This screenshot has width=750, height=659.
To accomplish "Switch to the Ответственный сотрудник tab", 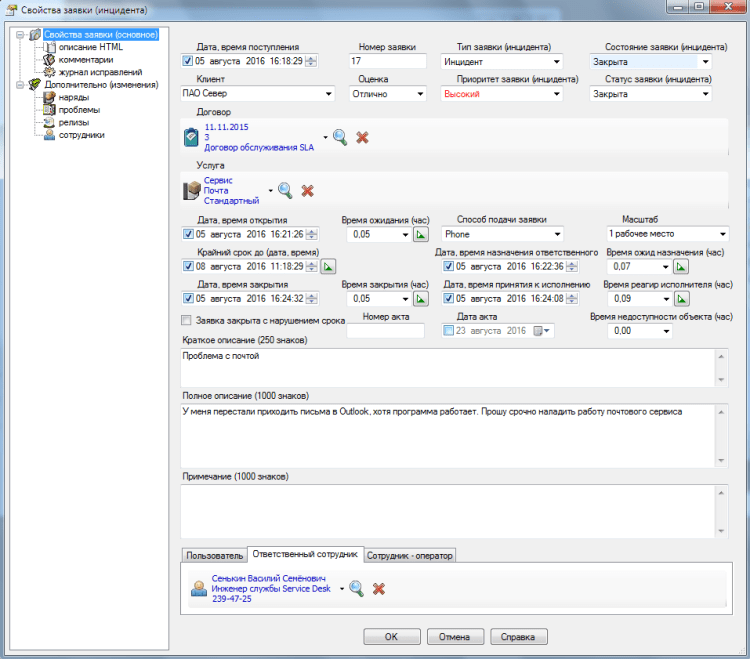I will tap(305, 554).
